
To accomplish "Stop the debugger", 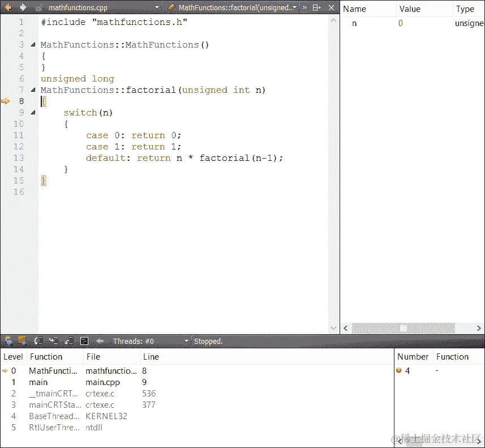I will pos(22,341).
